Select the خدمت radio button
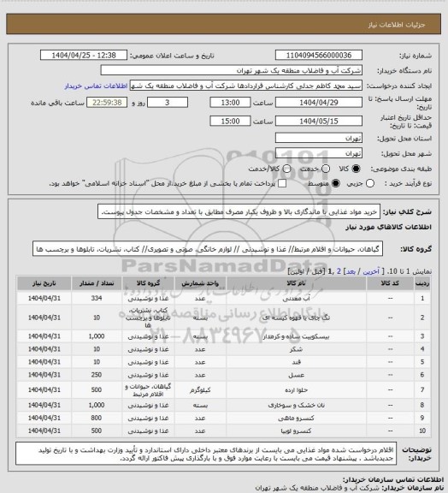 [x=326, y=169]
